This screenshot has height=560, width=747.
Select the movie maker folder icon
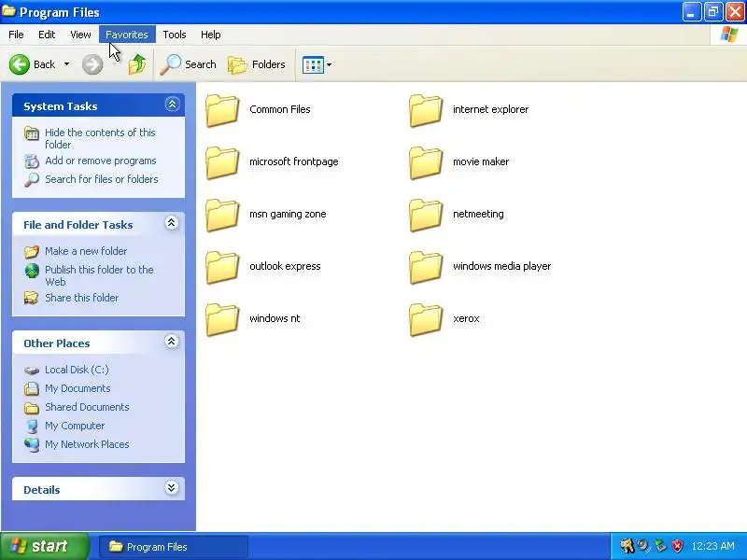click(426, 162)
